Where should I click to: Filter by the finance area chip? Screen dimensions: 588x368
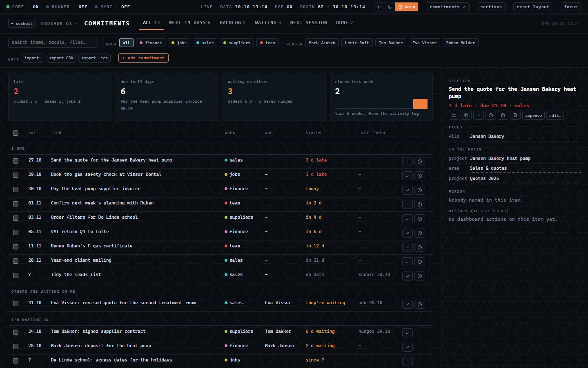(151, 43)
